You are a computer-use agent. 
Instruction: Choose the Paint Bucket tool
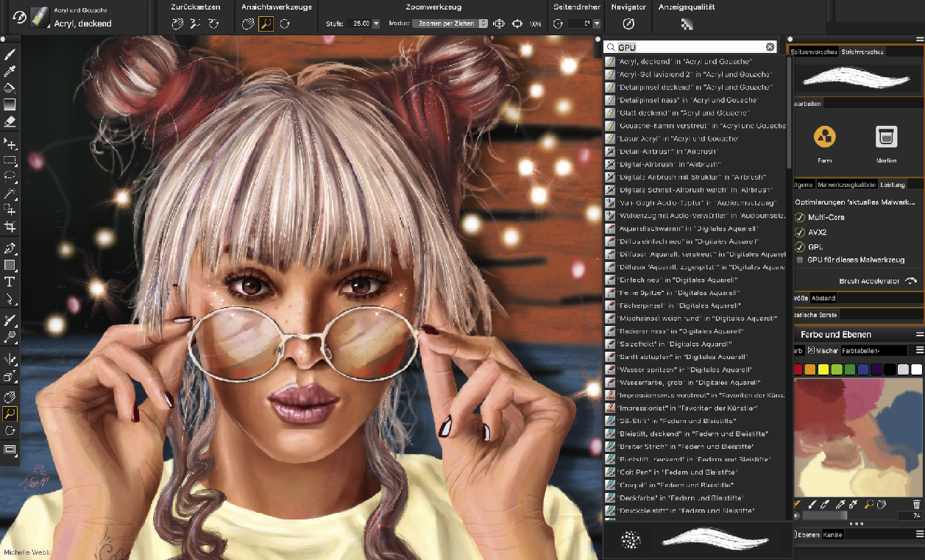tap(10, 88)
